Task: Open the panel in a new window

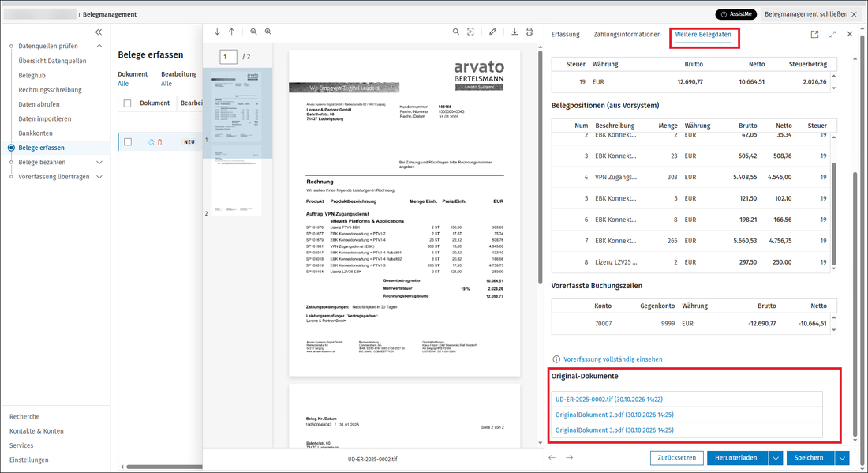Action: pos(814,34)
